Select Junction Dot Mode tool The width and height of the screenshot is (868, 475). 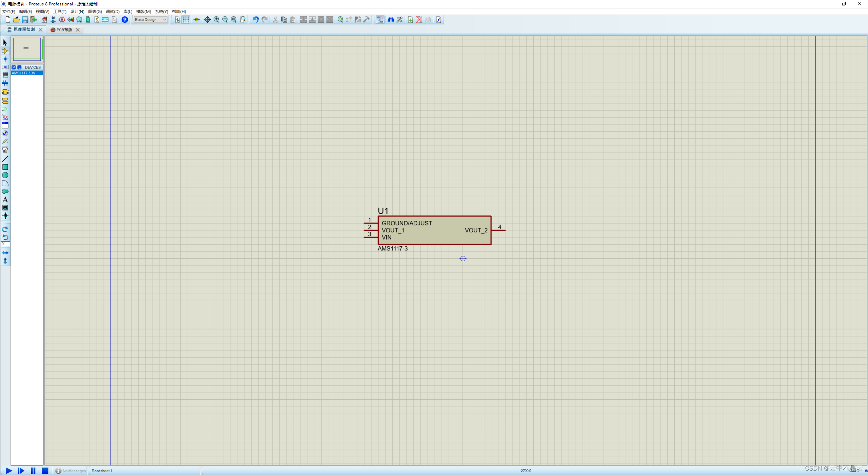click(x=5, y=59)
